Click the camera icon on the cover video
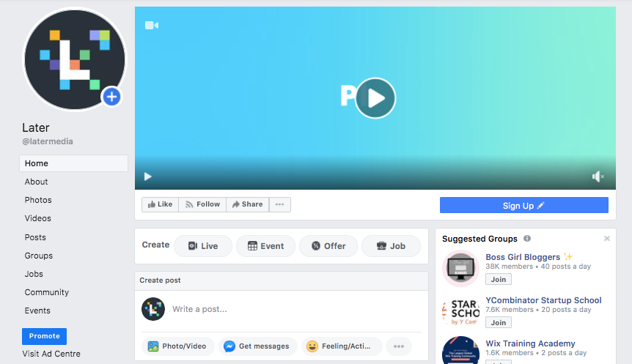Screen dimensions: 632x364 [152, 26]
